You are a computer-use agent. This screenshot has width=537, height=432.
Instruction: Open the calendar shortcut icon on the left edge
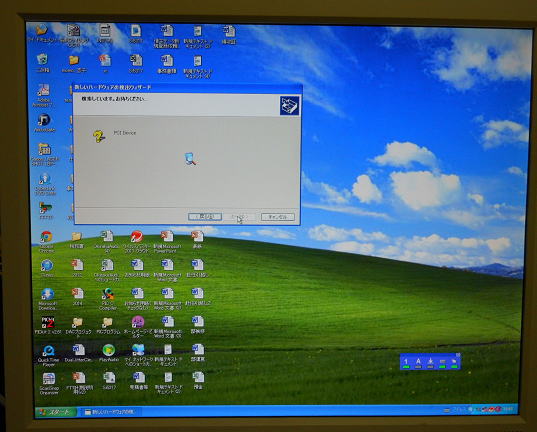point(44,149)
